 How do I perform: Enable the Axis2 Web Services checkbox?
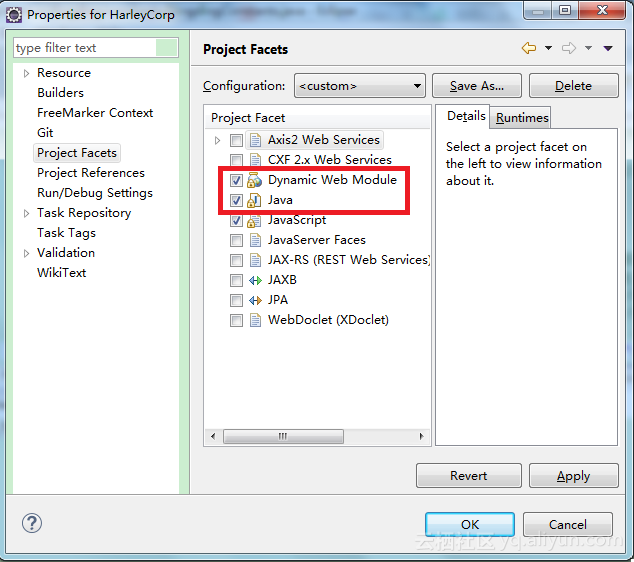(x=236, y=140)
